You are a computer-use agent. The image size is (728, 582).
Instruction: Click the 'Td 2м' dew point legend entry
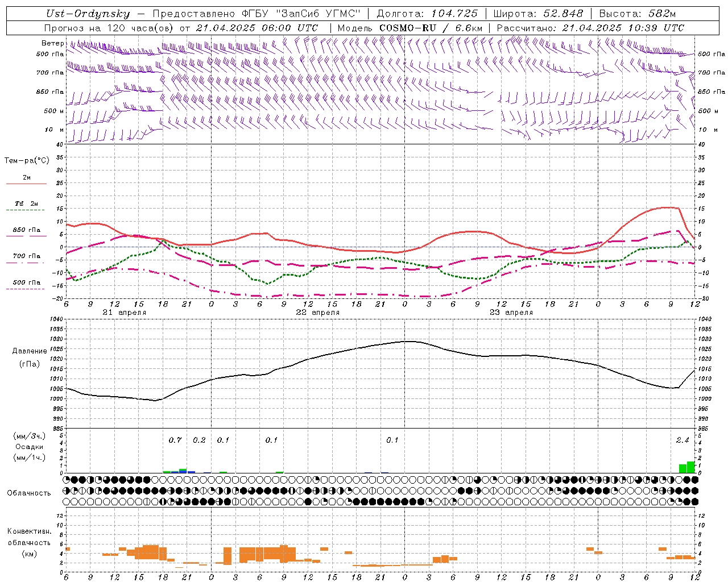coord(27,203)
